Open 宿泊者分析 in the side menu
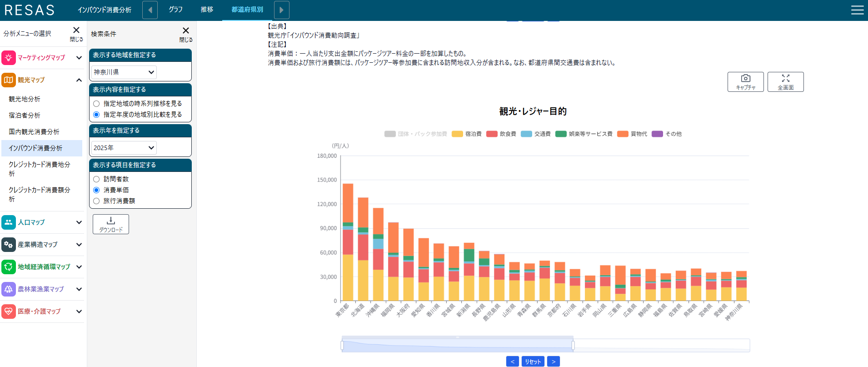Viewport: 868px width, 367px height. tap(25, 116)
